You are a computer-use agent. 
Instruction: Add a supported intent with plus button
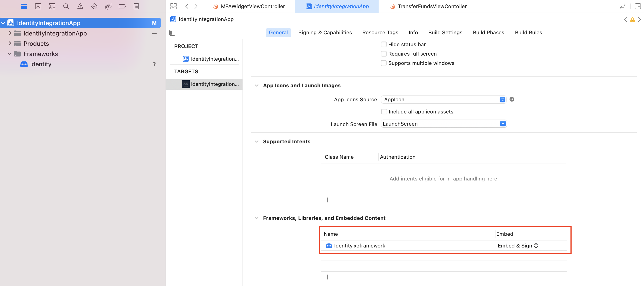[x=327, y=200]
